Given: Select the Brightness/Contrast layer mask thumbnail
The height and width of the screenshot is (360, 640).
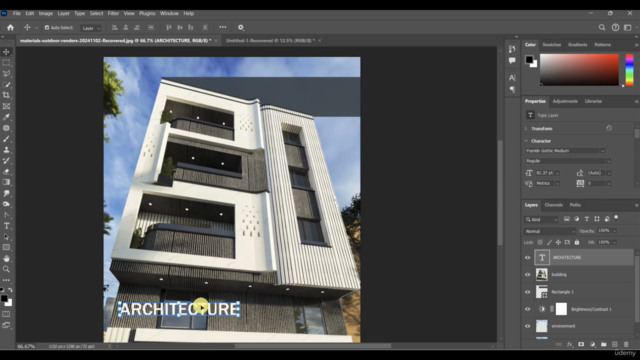Looking at the screenshot, I should [561, 309].
